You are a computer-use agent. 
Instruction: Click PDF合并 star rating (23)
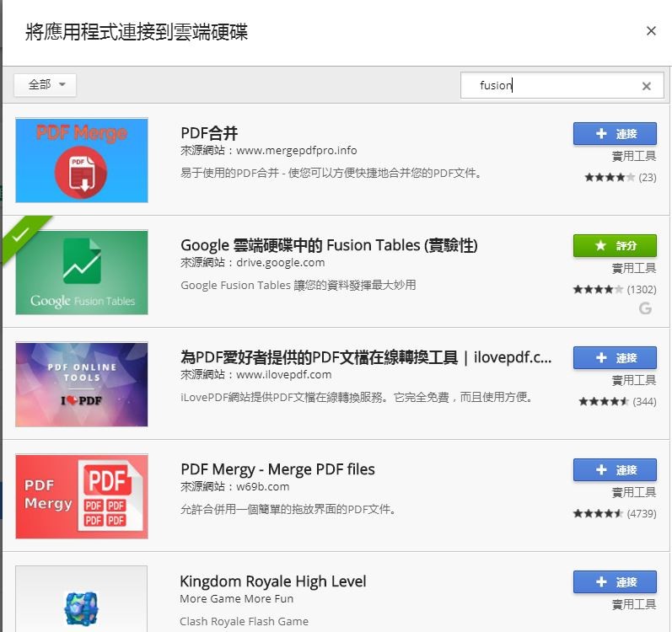coord(620,177)
